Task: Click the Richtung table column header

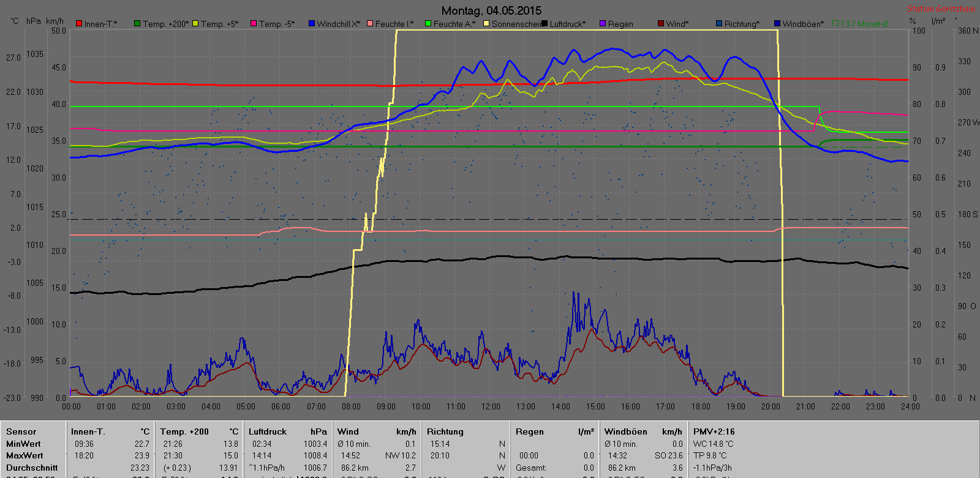Action: [x=445, y=431]
